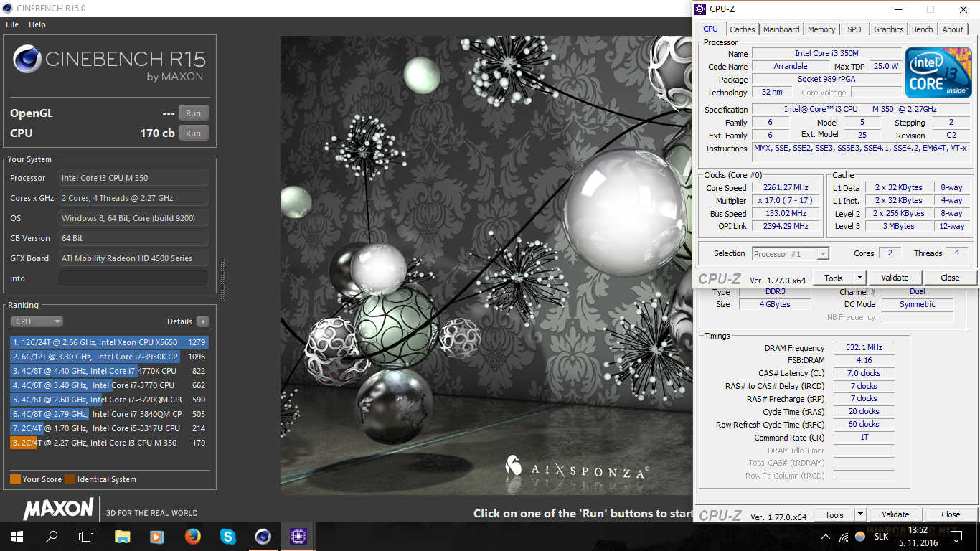Switch to Caches tab

click(x=743, y=29)
